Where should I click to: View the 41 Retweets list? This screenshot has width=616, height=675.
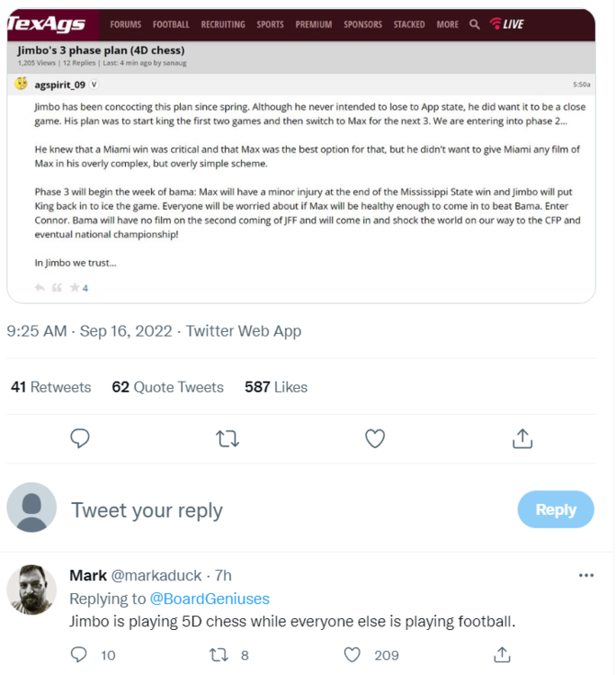coord(51,387)
